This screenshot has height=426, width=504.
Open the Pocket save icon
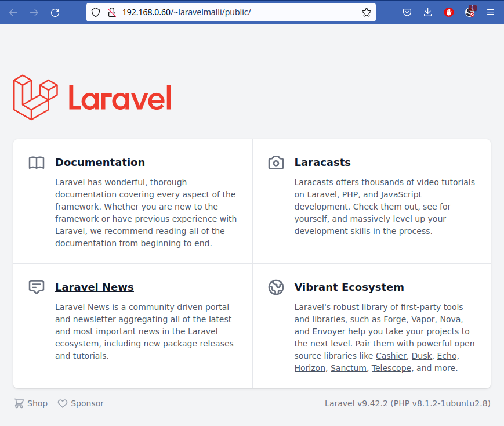pos(407,12)
